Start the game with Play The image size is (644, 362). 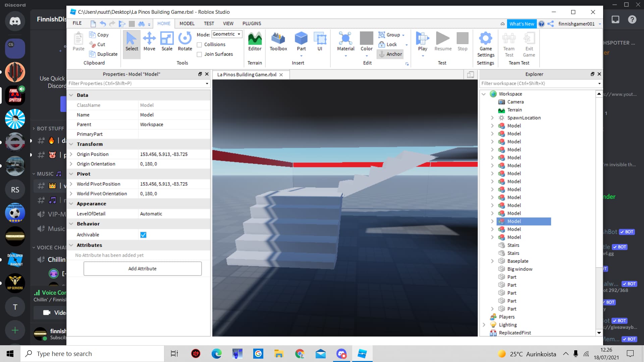click(423, 42)
